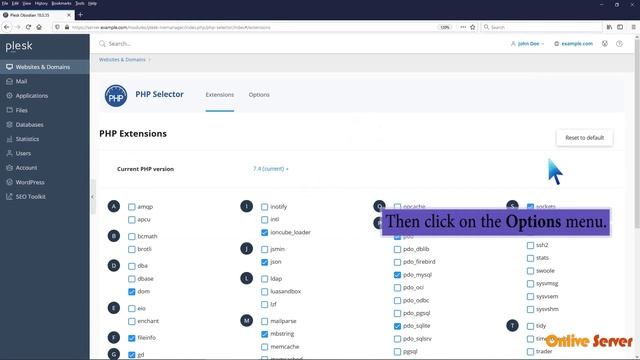Switch to the Options tab
This screenshot has width=640, height=360.
click(259, 95)
